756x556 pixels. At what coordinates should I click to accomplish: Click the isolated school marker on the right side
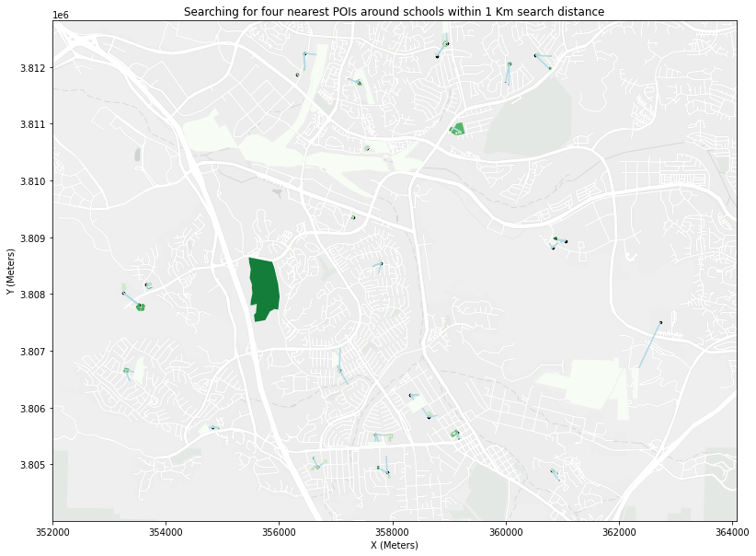click(x=661, y=322)
